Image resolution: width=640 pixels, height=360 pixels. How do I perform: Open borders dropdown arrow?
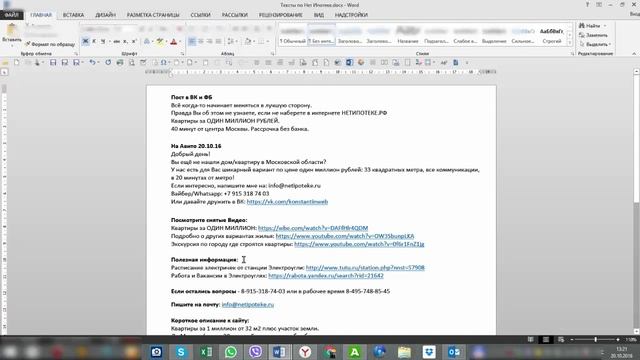pyautogui.click(x=268, y=41)
